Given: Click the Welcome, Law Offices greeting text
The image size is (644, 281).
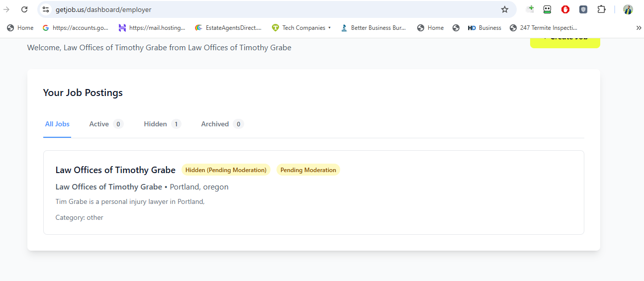Looking at the screenshot, I should tap(159, 48).
